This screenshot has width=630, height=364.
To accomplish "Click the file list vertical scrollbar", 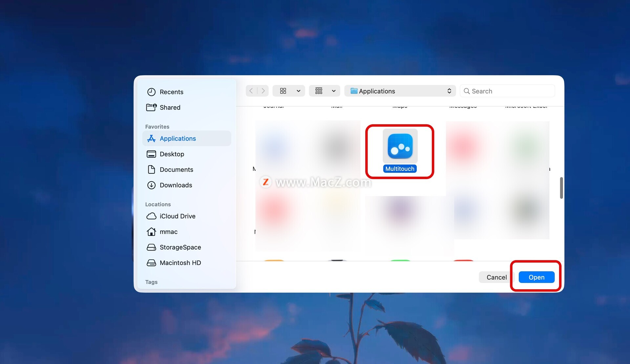I will tap(561, 188).
